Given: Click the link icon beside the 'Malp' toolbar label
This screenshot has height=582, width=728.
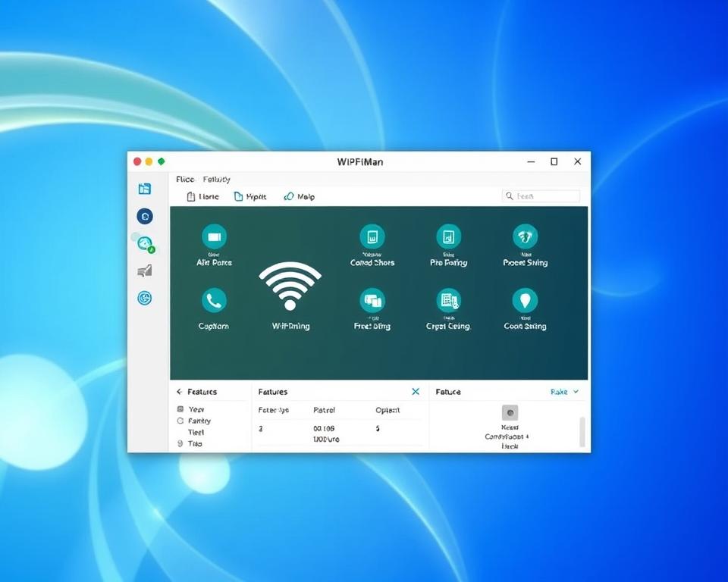Looking at the screenshot, I should pyautogui.click(x=288, y=196).
